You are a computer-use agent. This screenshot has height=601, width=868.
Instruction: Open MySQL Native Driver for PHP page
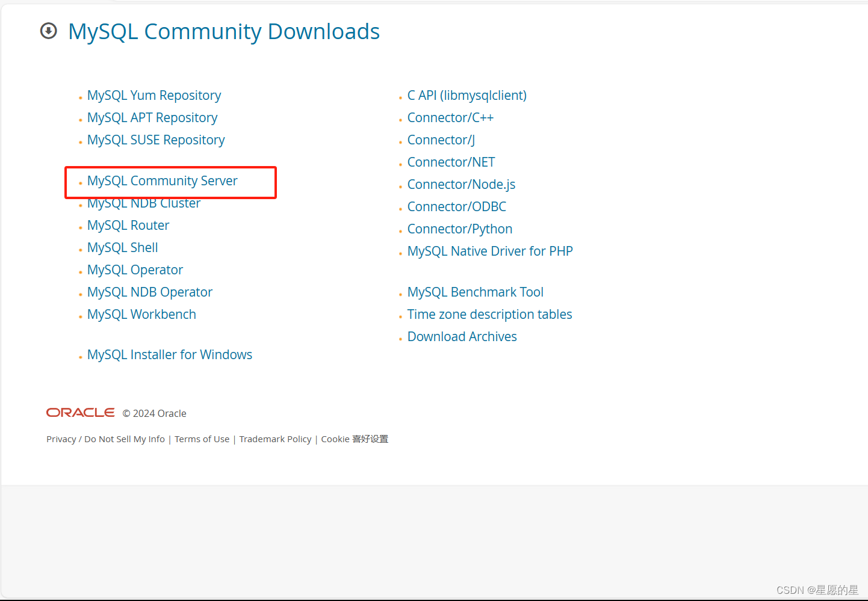tap(490, 251)
